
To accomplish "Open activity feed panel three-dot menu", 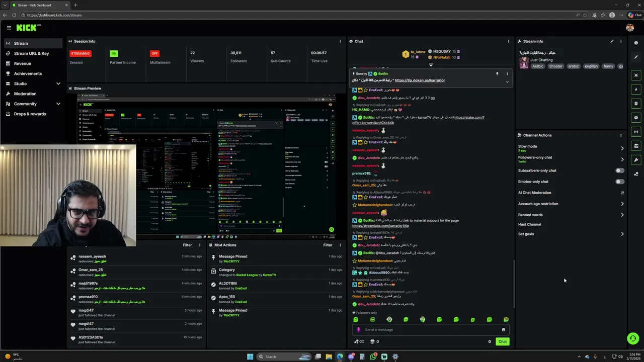I will tap(200, 245).
